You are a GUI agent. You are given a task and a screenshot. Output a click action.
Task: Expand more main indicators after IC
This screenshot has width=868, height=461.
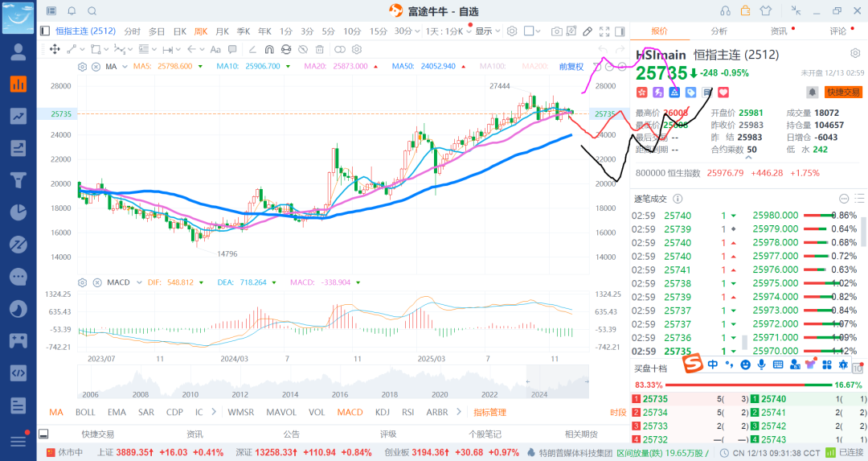pyautogui.click(x=213, y=412)
